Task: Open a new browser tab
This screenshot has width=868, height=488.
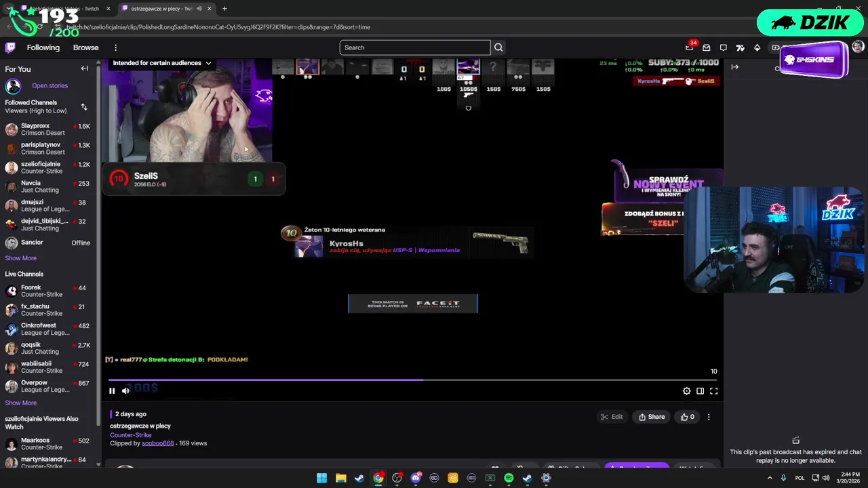Action: (224, 9)
